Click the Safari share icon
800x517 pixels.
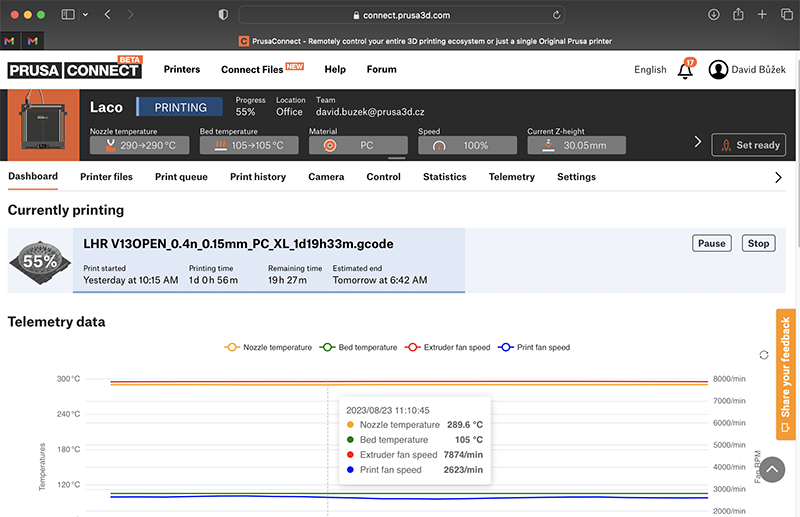point(738,14)
